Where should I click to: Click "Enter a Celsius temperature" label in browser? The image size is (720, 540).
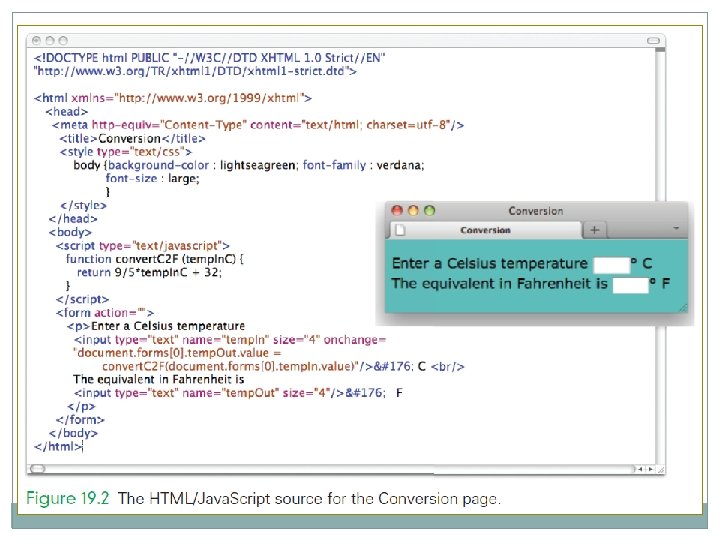coord(489,264)
